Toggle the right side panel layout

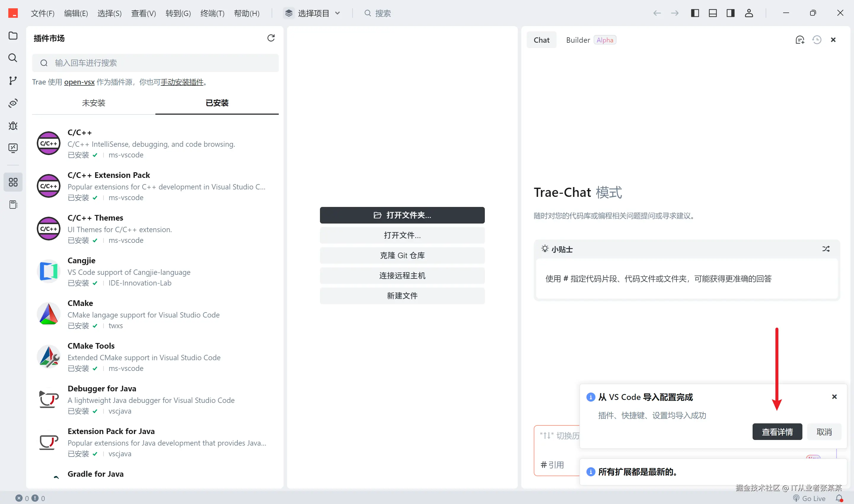coord(730,13)
